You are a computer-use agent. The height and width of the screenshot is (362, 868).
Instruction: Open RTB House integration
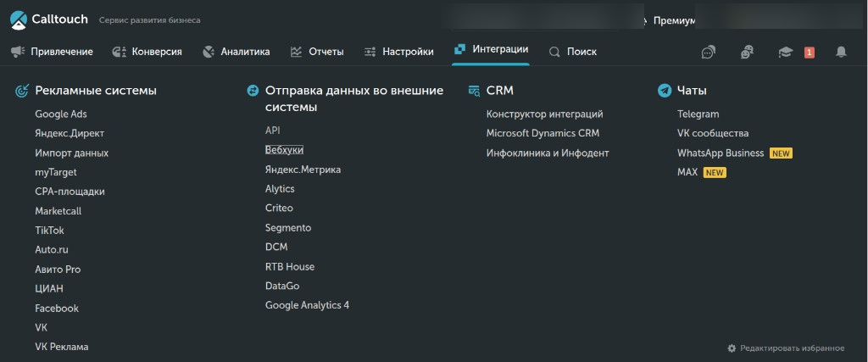tap(290, 266)
